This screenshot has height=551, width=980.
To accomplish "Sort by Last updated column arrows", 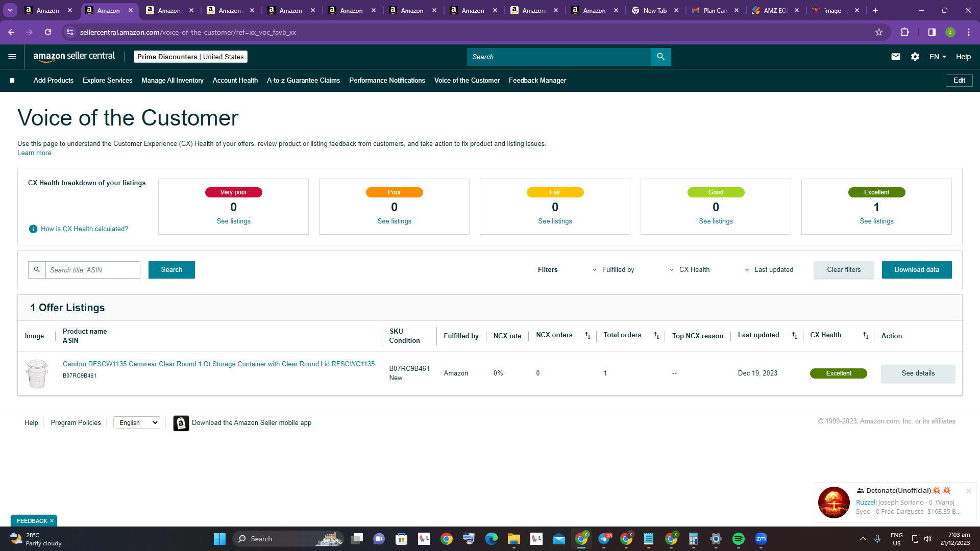I will (794, 336).
